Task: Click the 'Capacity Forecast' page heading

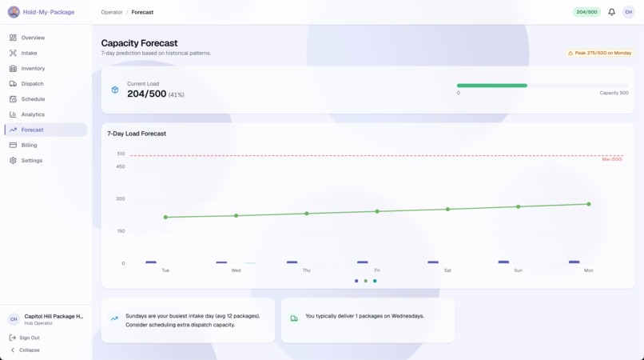Action: (139, 43)
